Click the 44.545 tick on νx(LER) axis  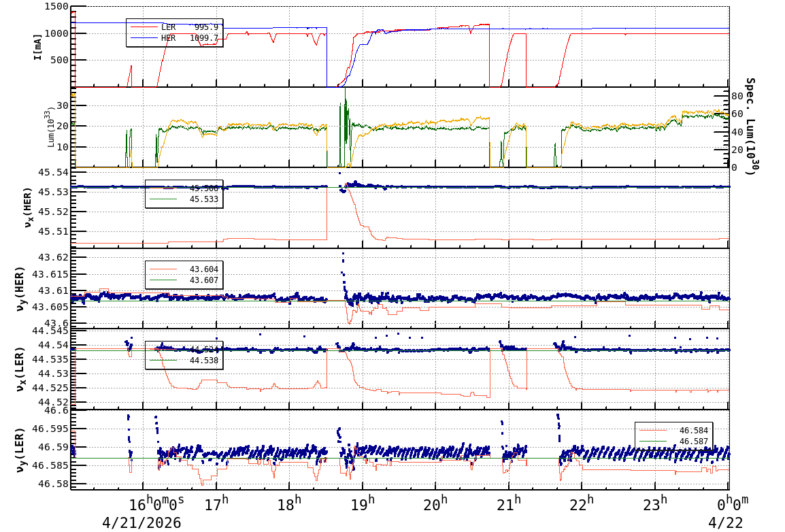tap(50, 331)
